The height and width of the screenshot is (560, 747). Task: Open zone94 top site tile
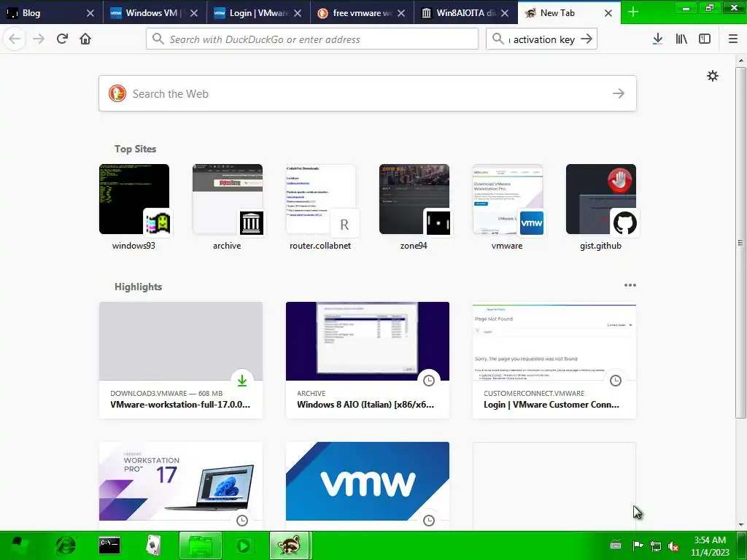tap(414, 208)
